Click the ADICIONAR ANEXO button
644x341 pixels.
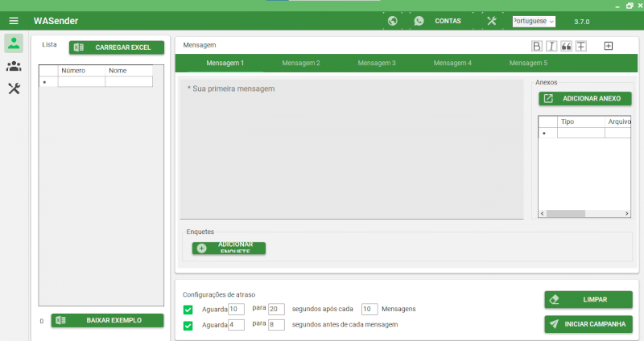584,99
